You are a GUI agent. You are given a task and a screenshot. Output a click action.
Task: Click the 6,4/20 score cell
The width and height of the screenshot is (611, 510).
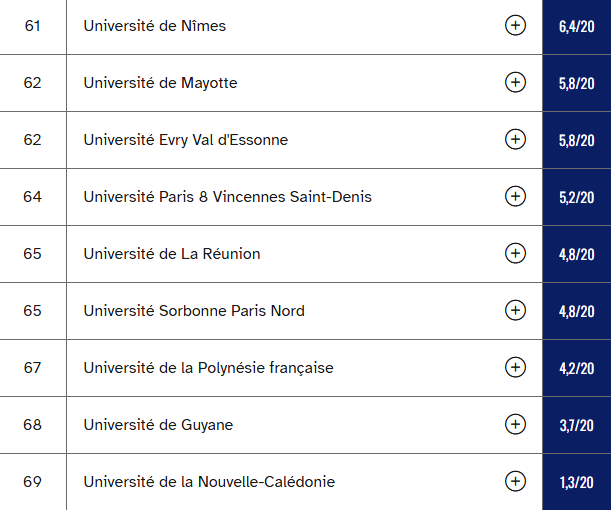click(x=577, y=26)
